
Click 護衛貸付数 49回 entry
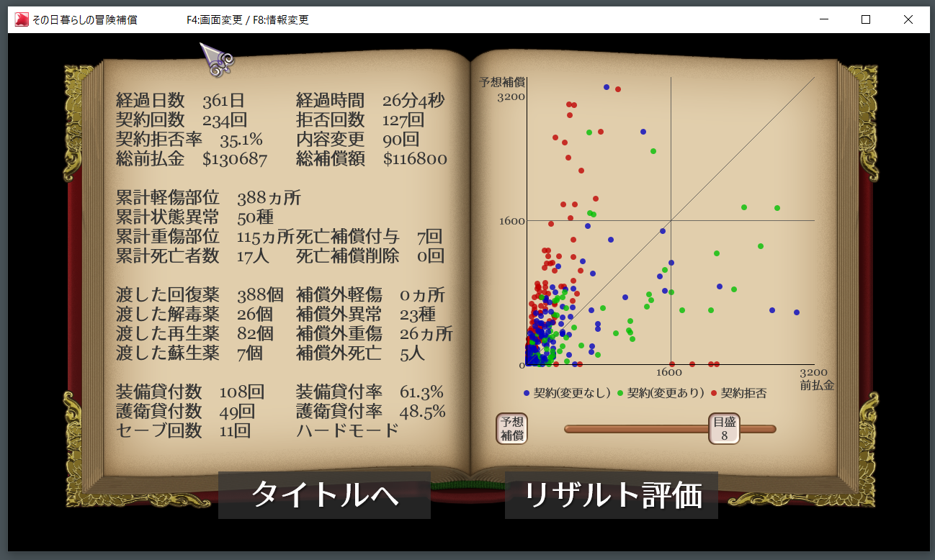point(186,412)
